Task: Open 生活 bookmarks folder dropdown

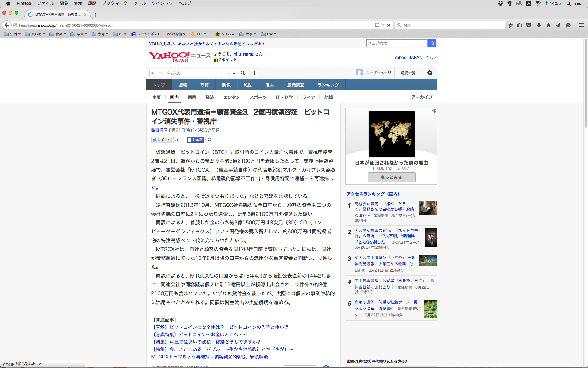Action: (12, 34)
